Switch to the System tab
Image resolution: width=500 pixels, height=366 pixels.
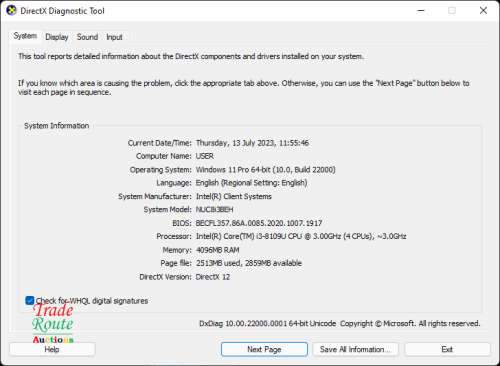point(25,36)
